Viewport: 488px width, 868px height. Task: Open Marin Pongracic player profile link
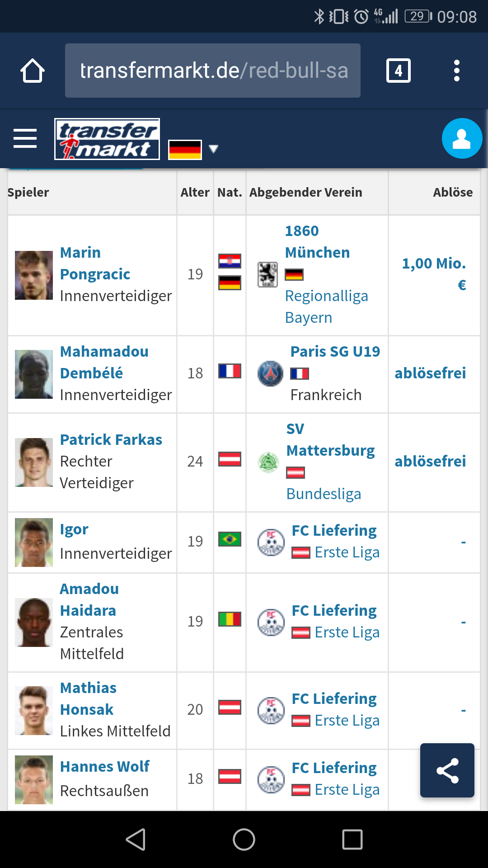(x=95, y=263)
